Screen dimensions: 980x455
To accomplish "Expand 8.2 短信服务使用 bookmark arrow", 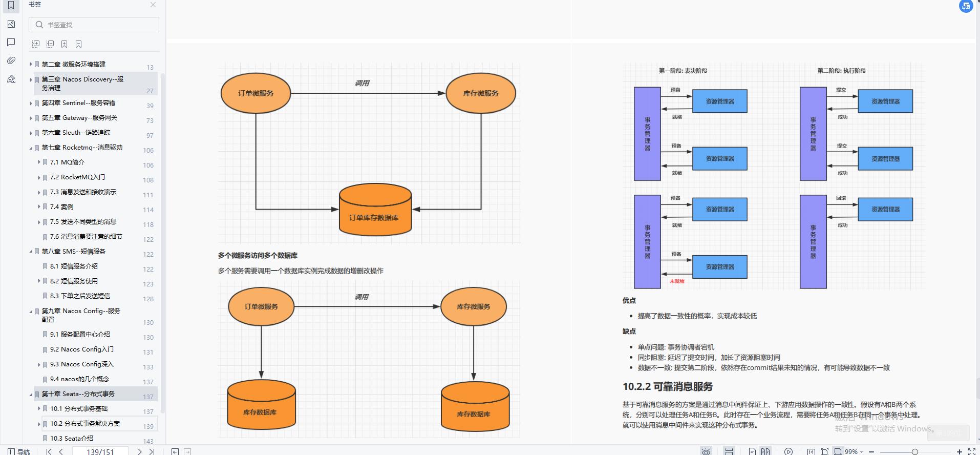I will [x=39, y=281].
